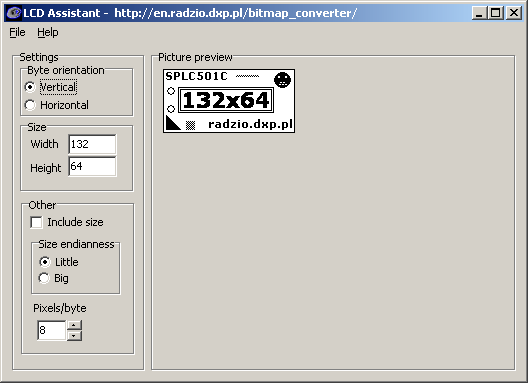Close the LCD Assistant window

(x=514, y=13)
